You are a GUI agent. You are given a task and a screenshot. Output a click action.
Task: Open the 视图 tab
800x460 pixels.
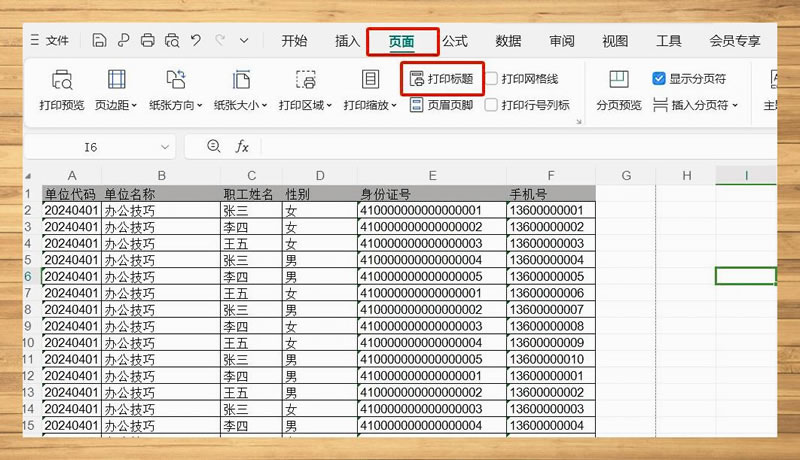(x=615, y=41)
